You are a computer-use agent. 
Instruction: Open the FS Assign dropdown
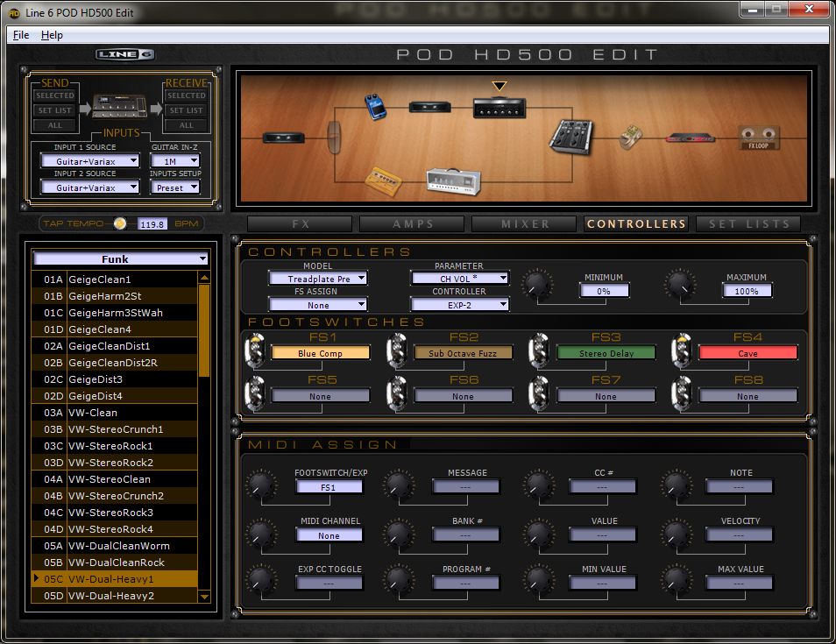coord(318,305)
